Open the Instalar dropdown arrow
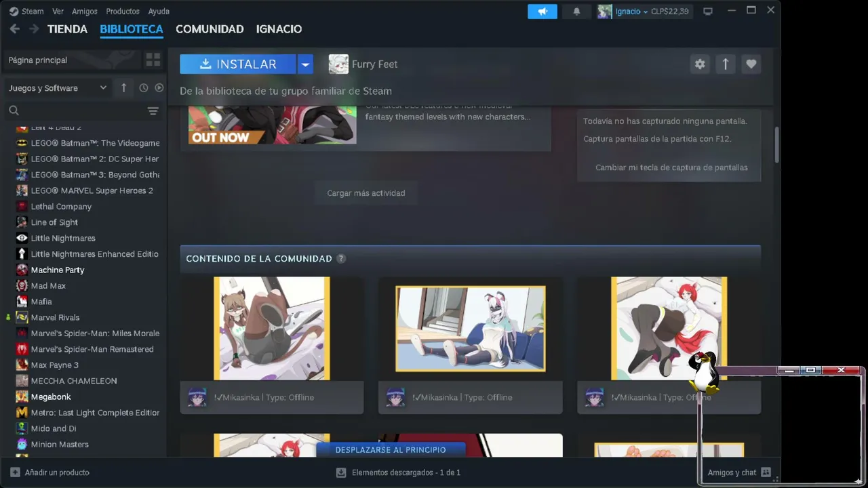 [x=305, y=64]
